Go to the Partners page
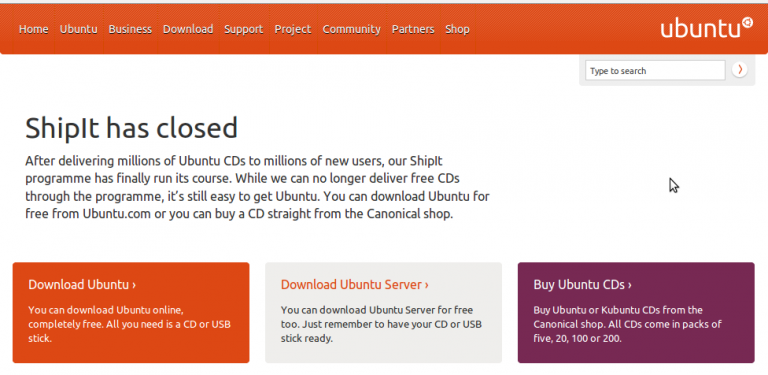This screenshot has height=375, width=768. tap(413, 29)
